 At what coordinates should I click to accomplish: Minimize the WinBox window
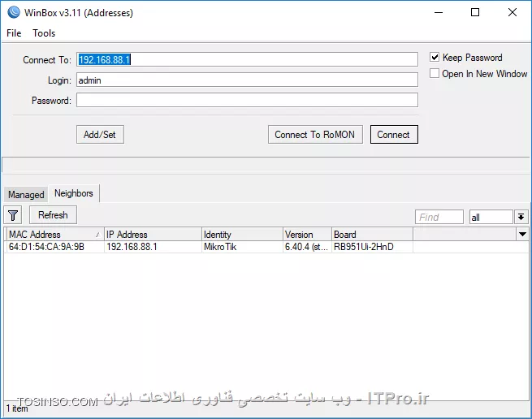click(x=439, y=12)
